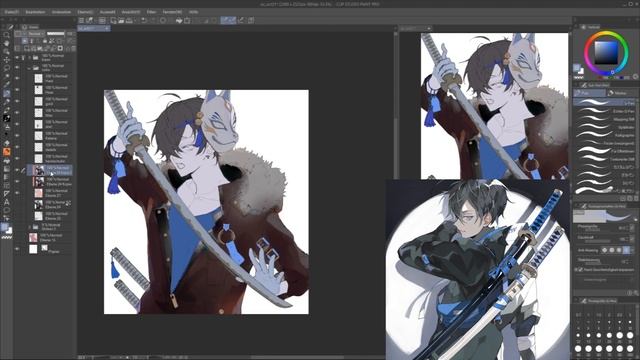The height and width of the screenshot is (360, 640).
Task: Click the Undo arrow icon
Action: (x=144, y=20)
